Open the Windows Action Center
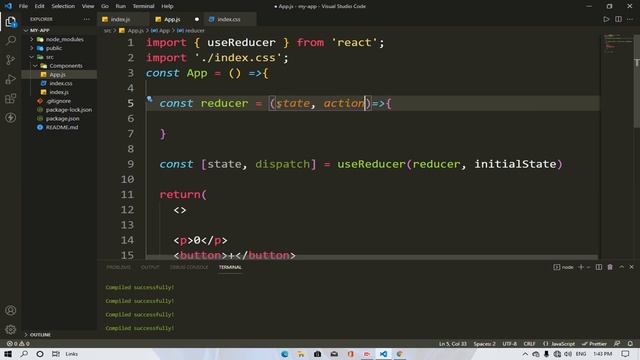This screenshot has height=360, width=640. coord(625,354)
